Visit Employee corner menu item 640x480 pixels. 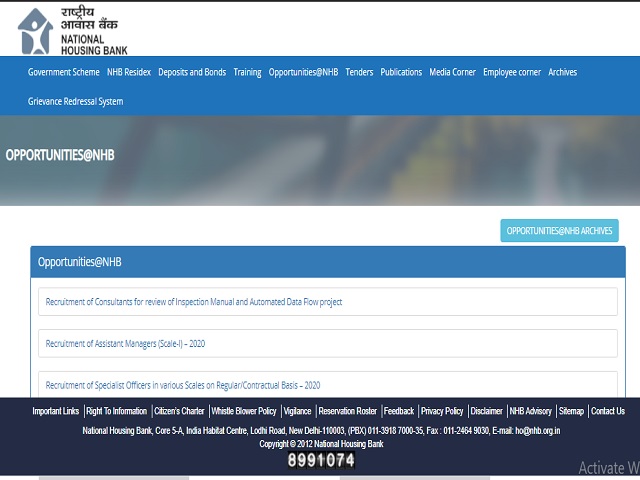tap(512, 72)
